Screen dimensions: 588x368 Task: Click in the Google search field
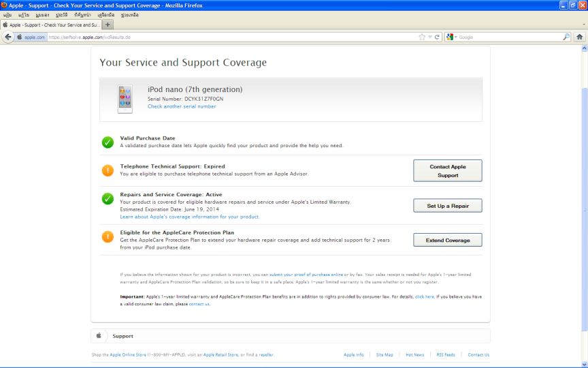[x=510, y=37]
